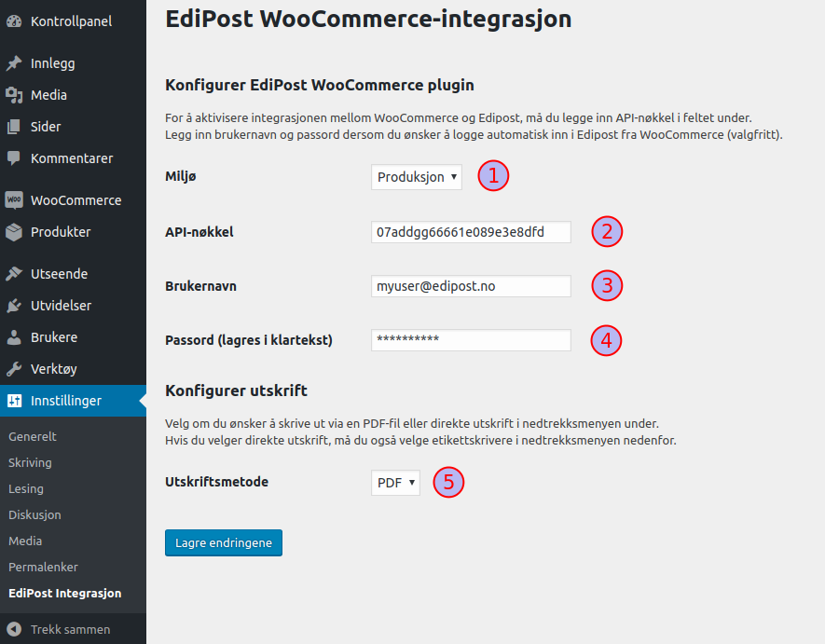Viewport: 825px width, 644px height.
Task: Click the Konfigurer EdiPost WooCommerce plugin heading
Action: point(320,85)
